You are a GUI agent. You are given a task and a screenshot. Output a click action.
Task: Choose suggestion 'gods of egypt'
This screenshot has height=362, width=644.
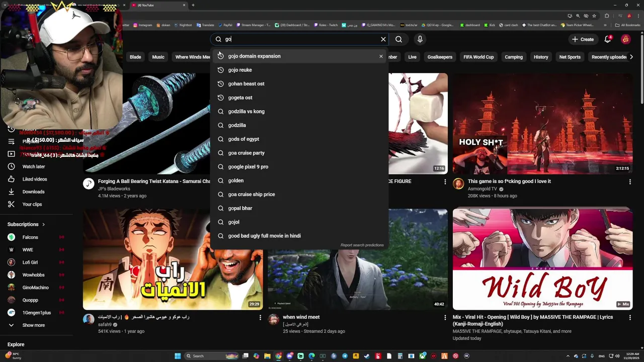(299, 139)
